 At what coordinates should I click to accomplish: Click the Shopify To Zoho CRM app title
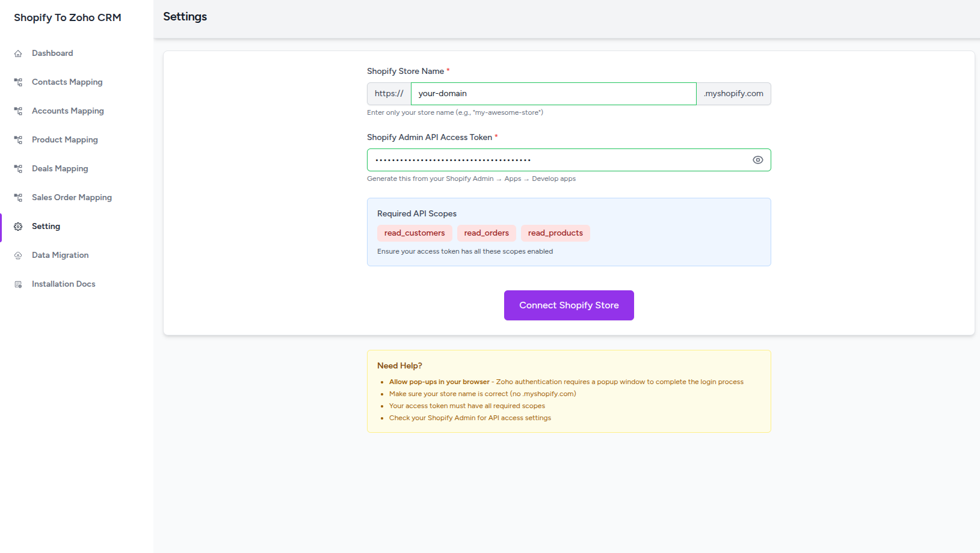66,17
